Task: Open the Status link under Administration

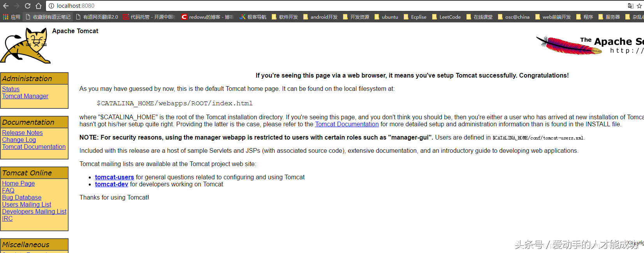Action: click(x=11, y=89)
